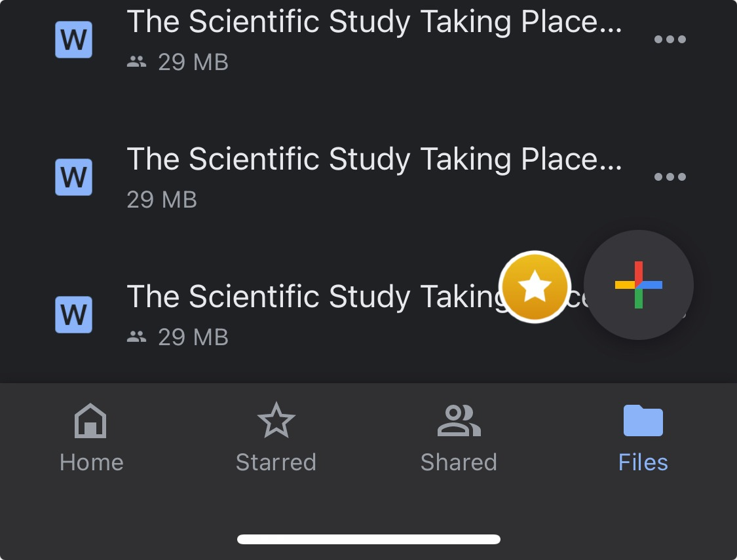This screenshot has width=737, height=560.
Task: Tap the multicolor plus New button
Action: click(638, 285)
